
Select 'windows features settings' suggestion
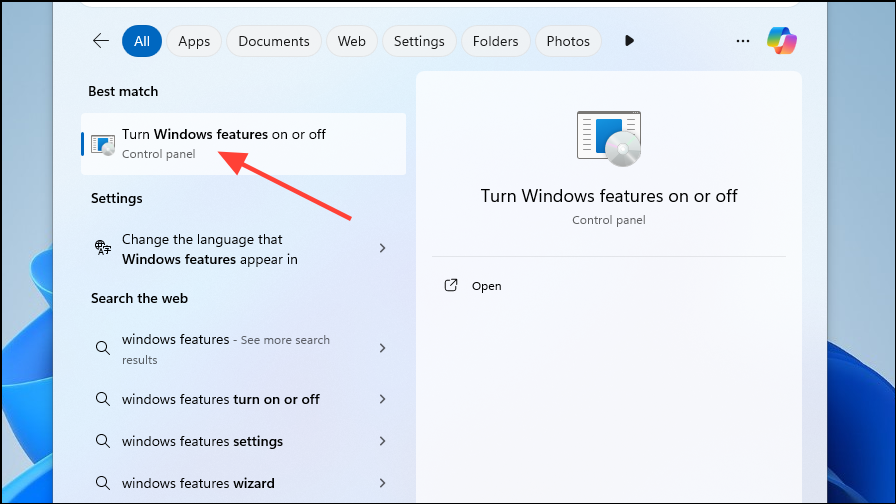243,441
